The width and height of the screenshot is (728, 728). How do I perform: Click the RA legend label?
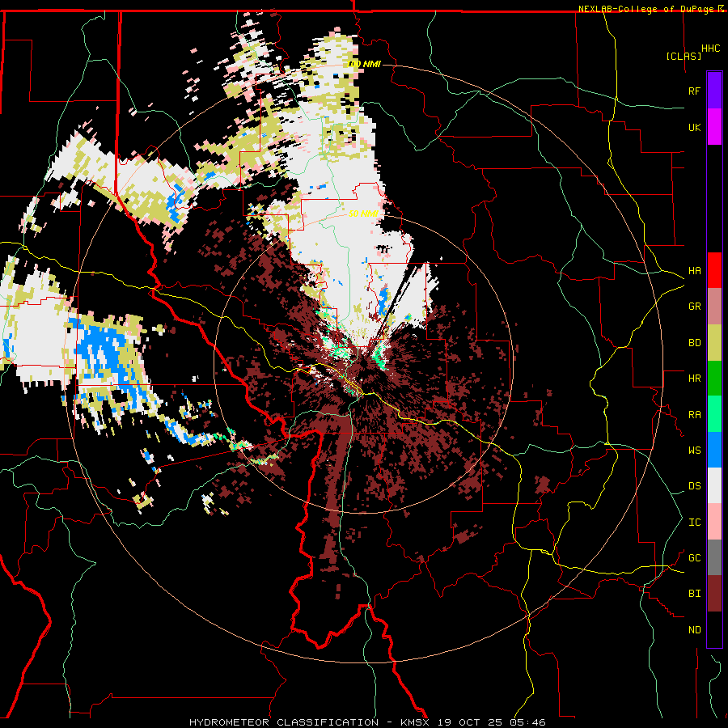point(694,415)
